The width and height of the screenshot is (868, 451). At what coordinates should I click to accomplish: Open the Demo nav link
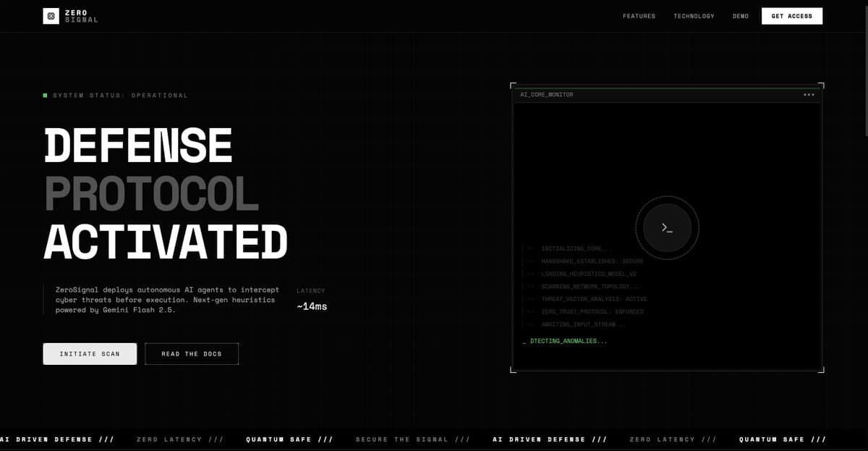tap(741, 16)
